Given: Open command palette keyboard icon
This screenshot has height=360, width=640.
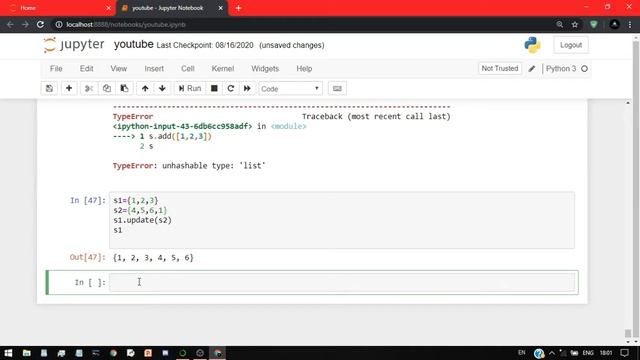Looking at the screenshot, I should coord(337,89).
